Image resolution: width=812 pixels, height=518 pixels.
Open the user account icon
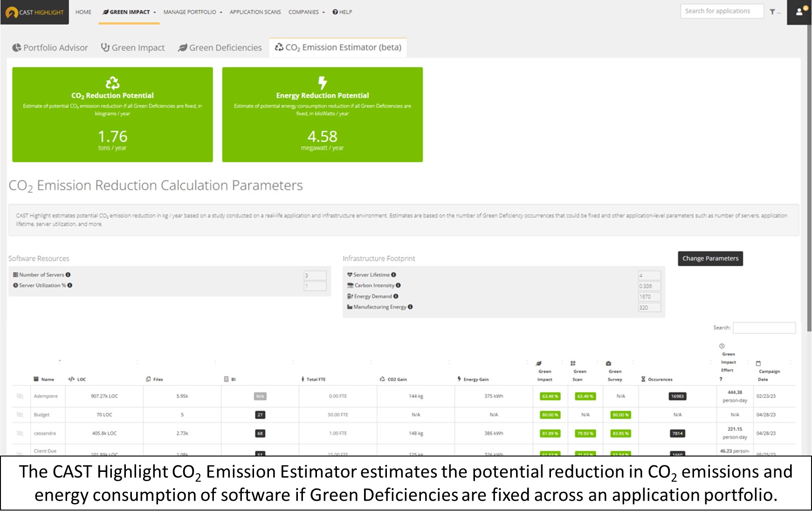(799, 12)
